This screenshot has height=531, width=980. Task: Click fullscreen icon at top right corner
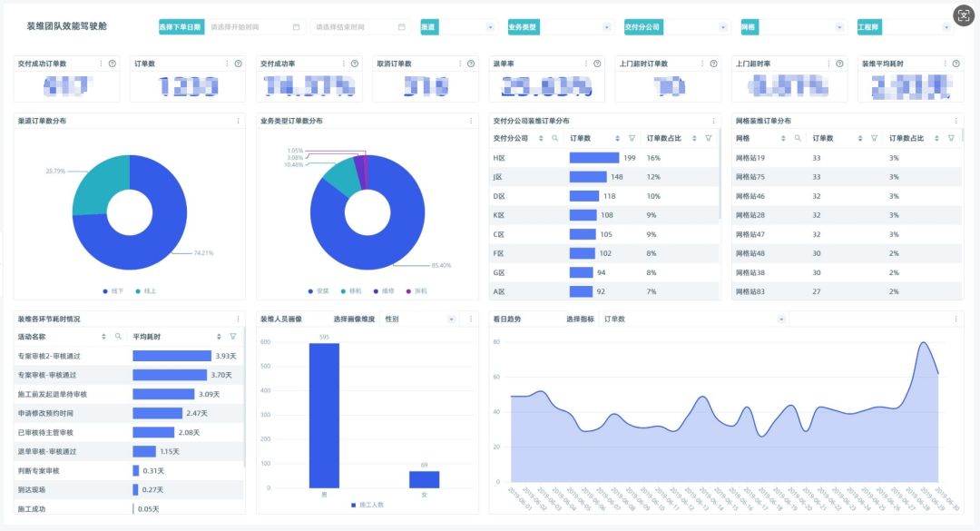[x=964, y=15]
